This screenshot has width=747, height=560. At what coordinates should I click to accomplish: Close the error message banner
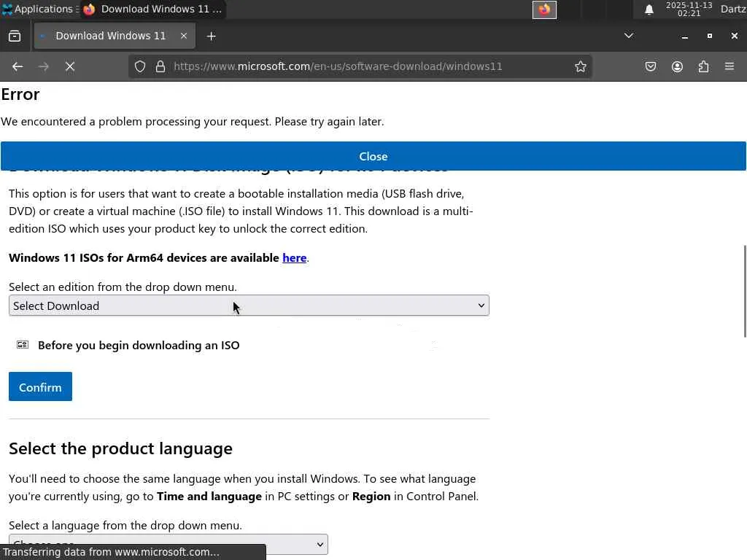click(x=373, y=156)
